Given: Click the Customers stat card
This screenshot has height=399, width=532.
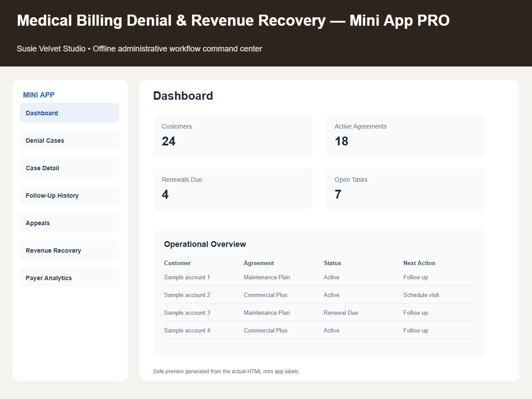Looking at the screenshot, I should (233, 136).
